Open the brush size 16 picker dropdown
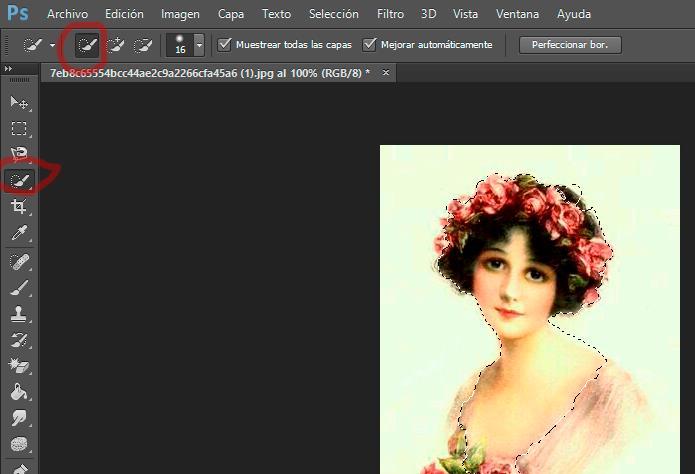The height and width of the screenshot is (474, 695). [x=199, y=45]
